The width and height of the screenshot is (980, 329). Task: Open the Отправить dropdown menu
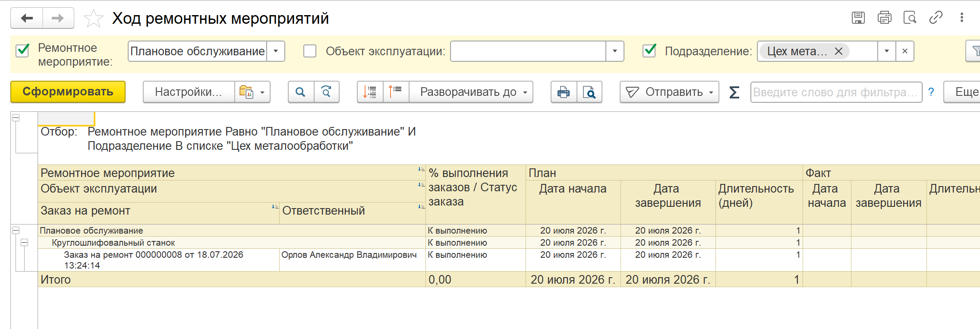pyautogui.click(x=669, y=92)
